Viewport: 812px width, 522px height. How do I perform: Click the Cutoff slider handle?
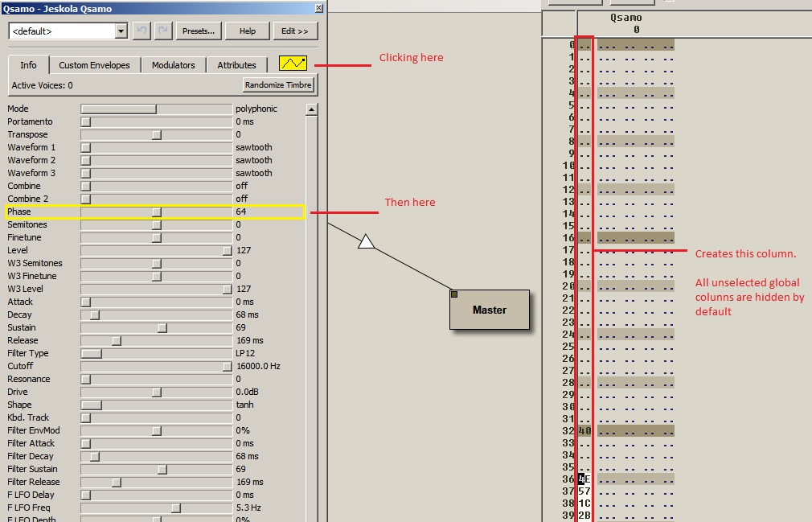pos(228,366)
